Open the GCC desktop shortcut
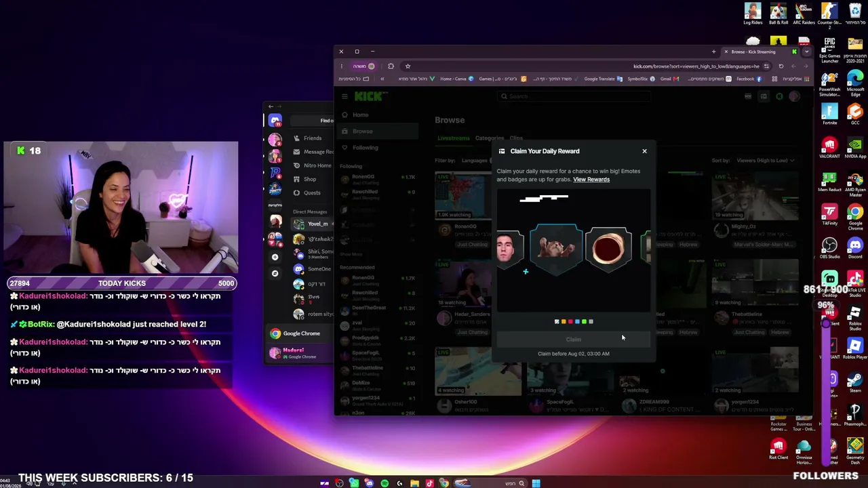 coord(855,113)
